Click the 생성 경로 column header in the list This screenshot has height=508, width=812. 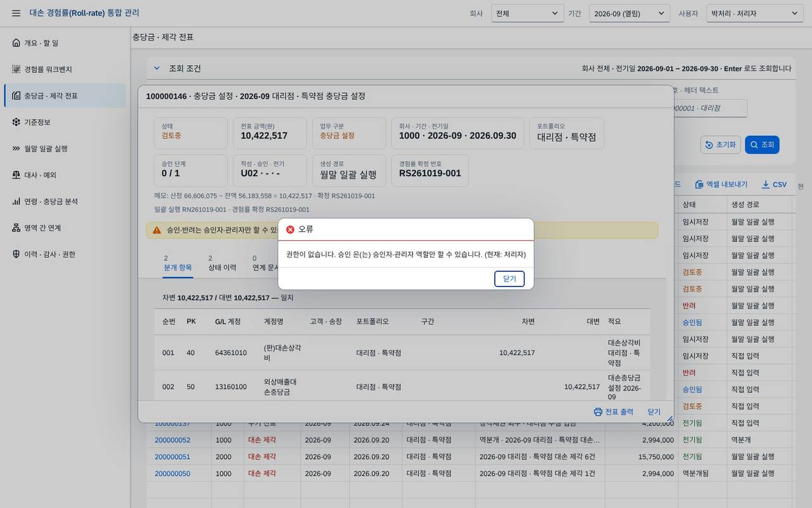(x=759, y=204)
